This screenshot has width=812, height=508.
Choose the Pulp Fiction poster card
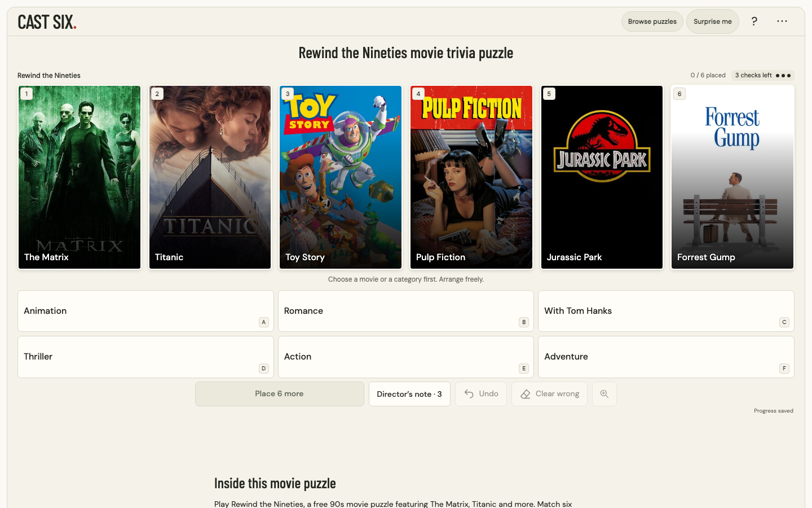coord(471,177)
